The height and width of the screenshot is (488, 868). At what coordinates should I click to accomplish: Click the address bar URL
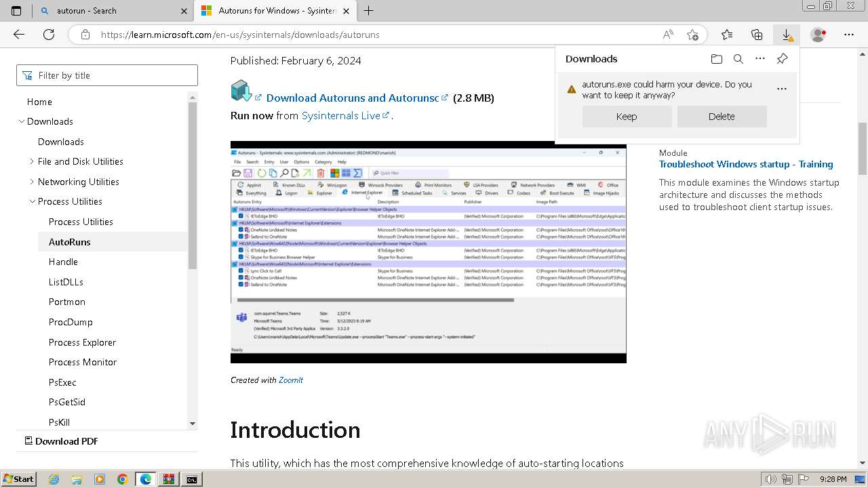240,35
